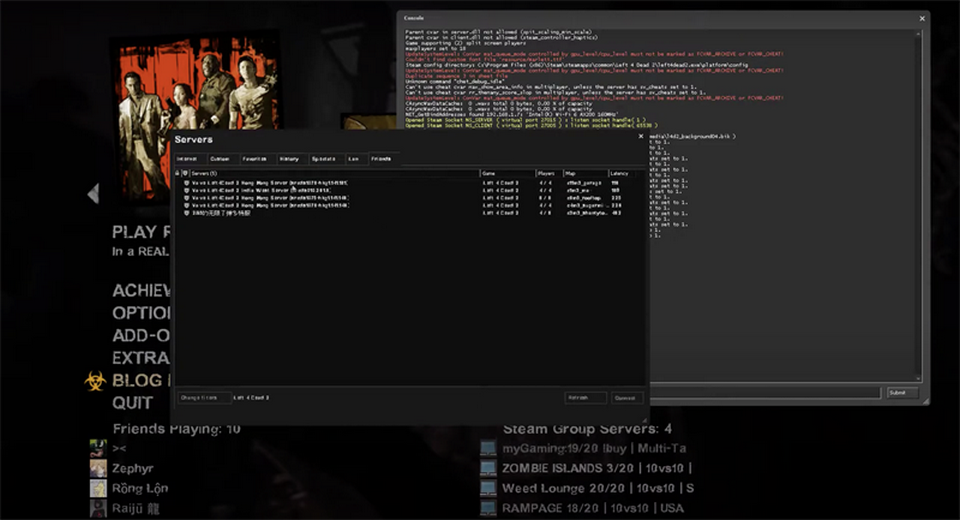This screenshot has width=960, height=520.
Task: Click the Change filters button
Action: tap(204, 398)
